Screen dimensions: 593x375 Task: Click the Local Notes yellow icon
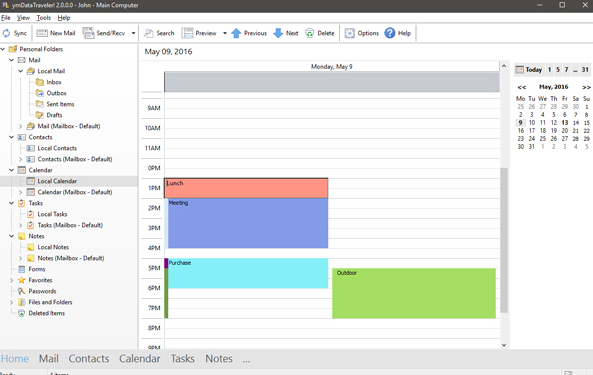pos(31,247)
